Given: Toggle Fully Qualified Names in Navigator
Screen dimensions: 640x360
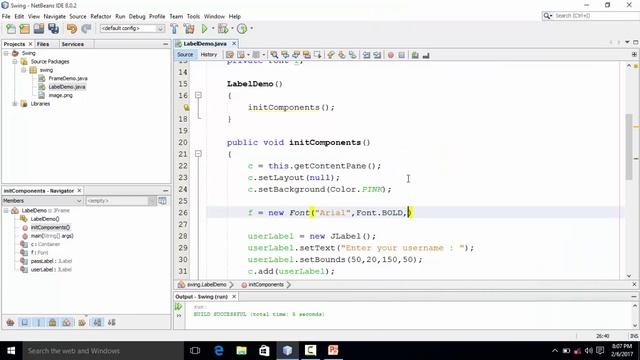Looking at the screenshot, I should tap(82, 322).
